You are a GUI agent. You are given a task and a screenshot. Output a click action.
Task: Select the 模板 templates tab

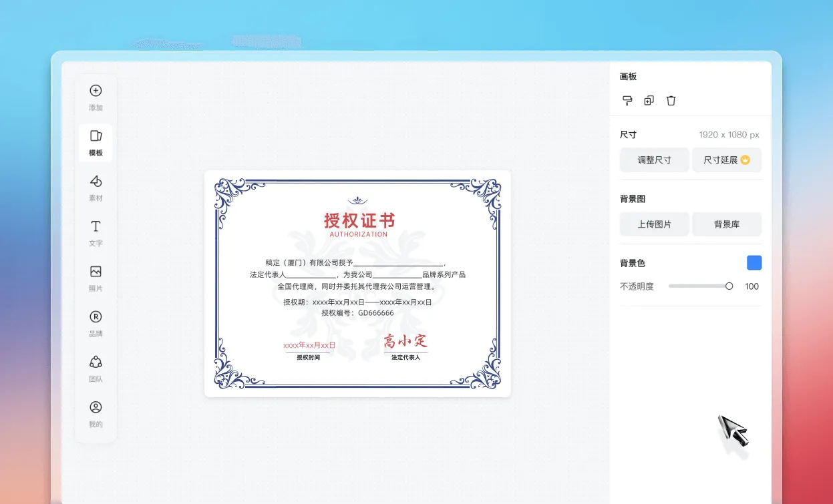(x=96, y=142)
